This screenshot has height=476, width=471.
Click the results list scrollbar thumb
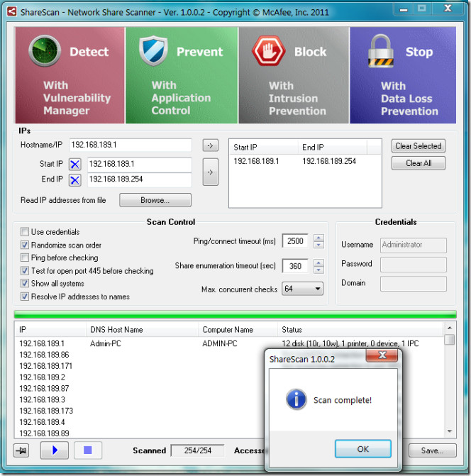[x=450, y=339]
